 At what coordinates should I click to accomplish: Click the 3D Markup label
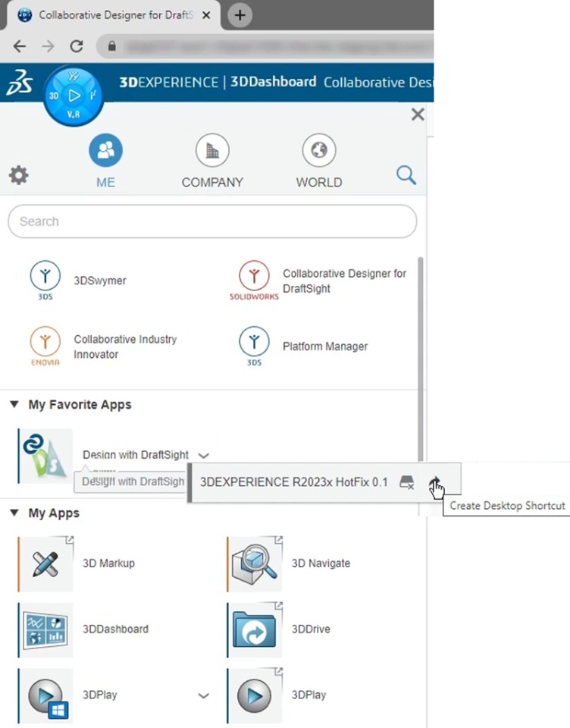(x=108, y=563)
